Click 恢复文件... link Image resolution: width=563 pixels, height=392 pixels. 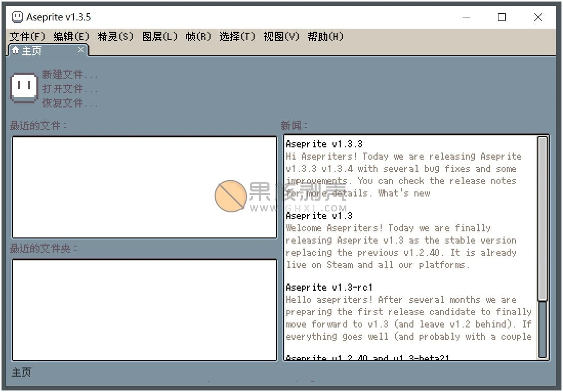tap(70, 103)
